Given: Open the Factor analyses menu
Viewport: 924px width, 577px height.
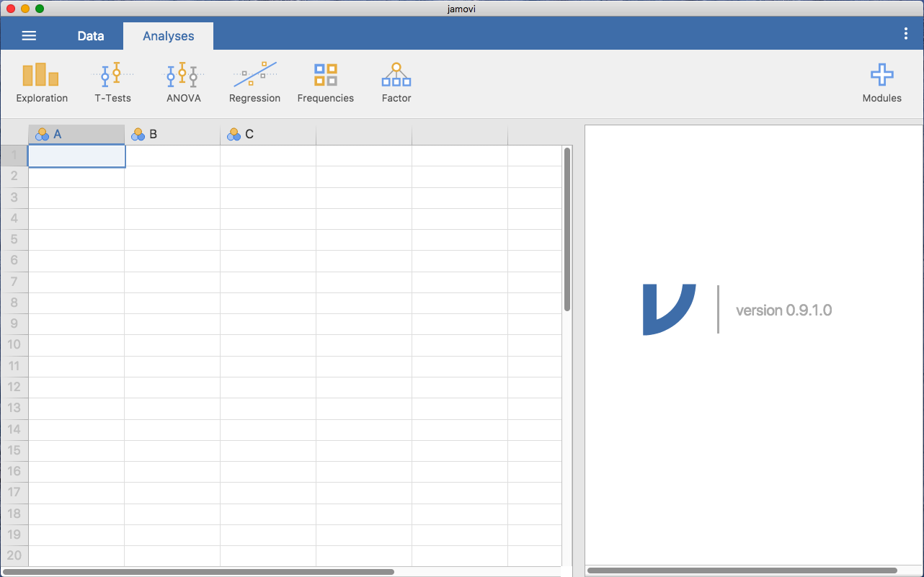Looking at the screenshot, I should tap(396, 83).
